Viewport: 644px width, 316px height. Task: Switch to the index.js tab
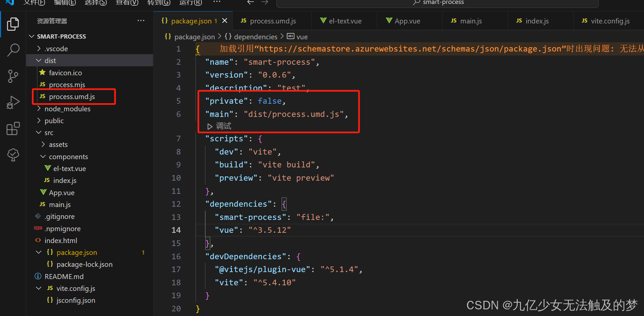(x=541, y=21)
